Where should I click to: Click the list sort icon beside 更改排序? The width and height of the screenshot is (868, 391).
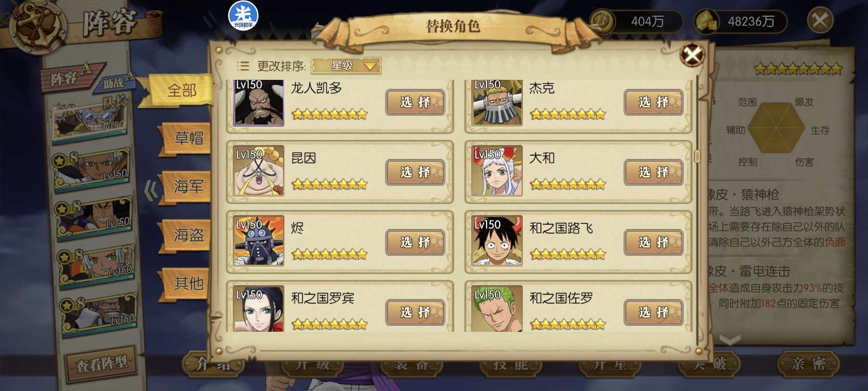click(243, 66)
